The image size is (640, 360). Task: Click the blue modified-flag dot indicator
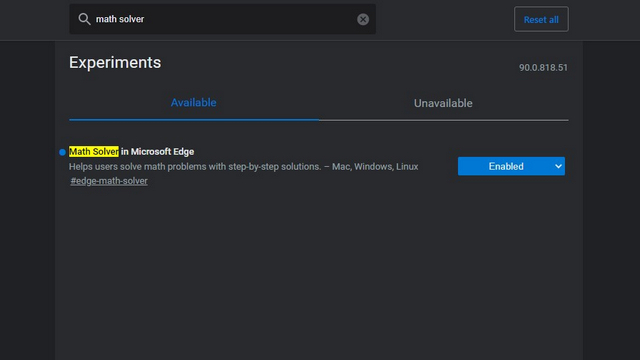coord(62,152)
